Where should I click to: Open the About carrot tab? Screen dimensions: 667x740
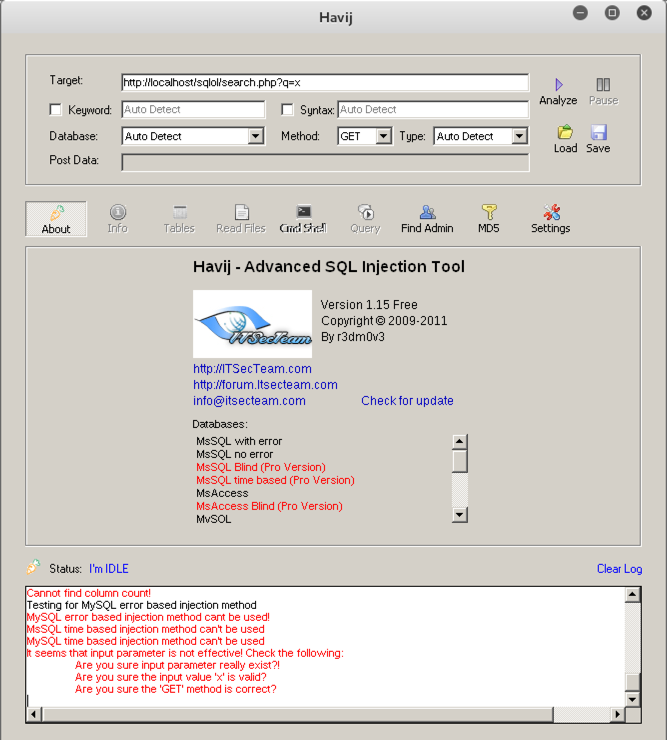pos(56,219)
